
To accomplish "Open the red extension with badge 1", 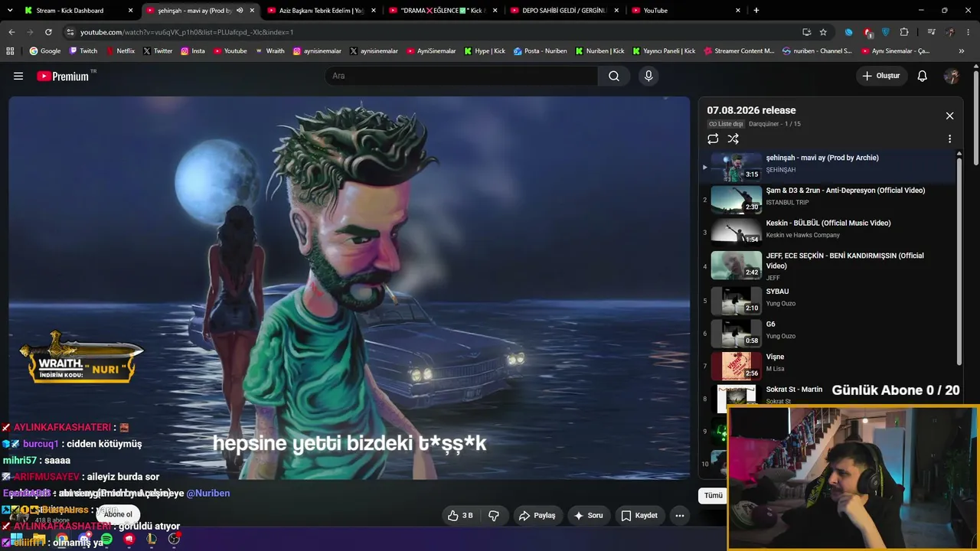I will [867, 32].
